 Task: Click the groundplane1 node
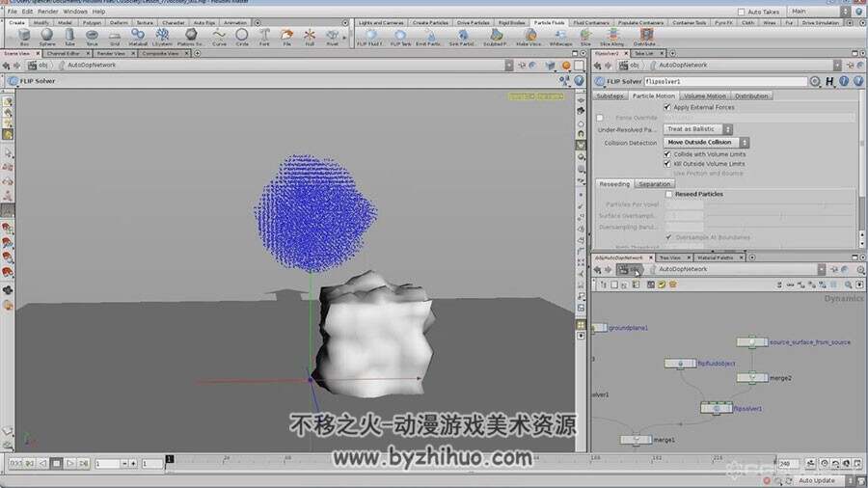pos(600,328)
